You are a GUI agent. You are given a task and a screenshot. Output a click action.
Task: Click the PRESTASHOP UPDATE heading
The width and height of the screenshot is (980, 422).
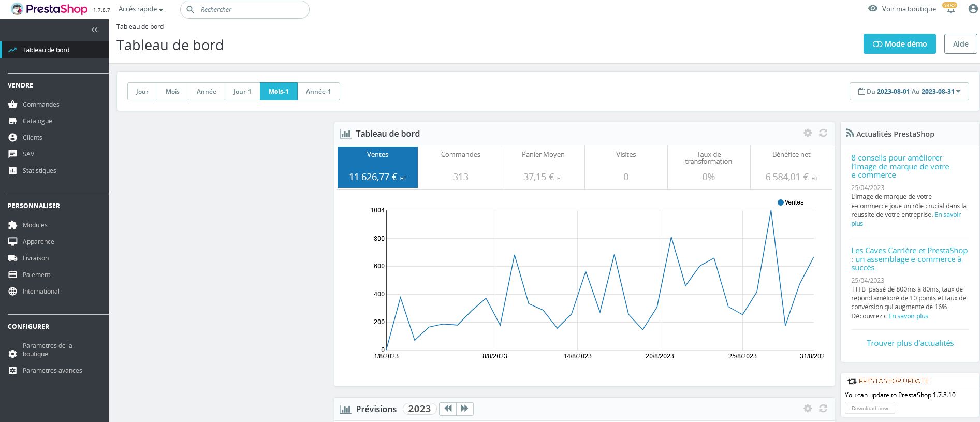point(894,381)
